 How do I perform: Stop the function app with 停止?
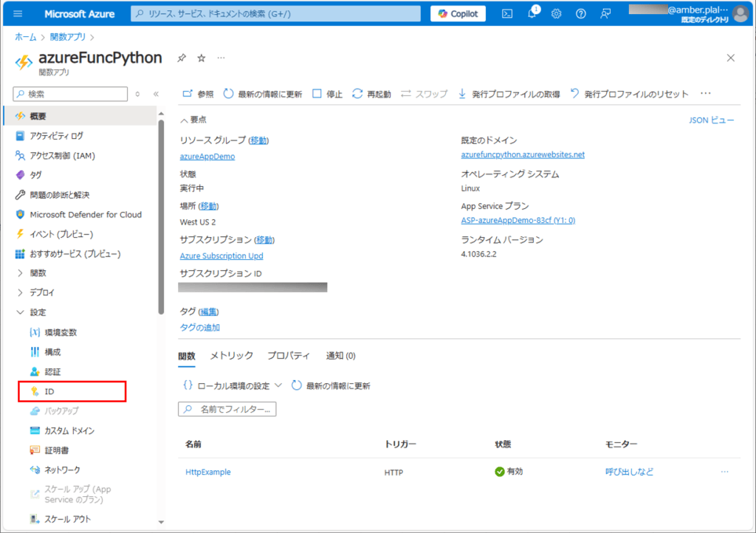coord(327,93)
